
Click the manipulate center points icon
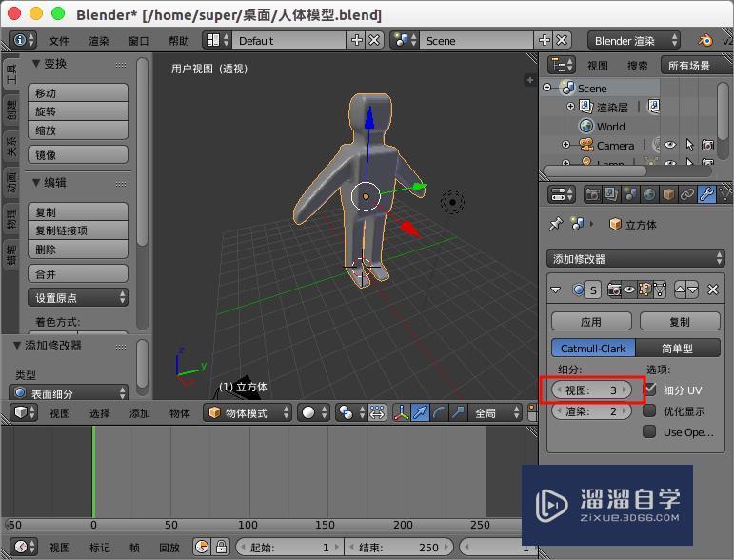click(377, 412)
